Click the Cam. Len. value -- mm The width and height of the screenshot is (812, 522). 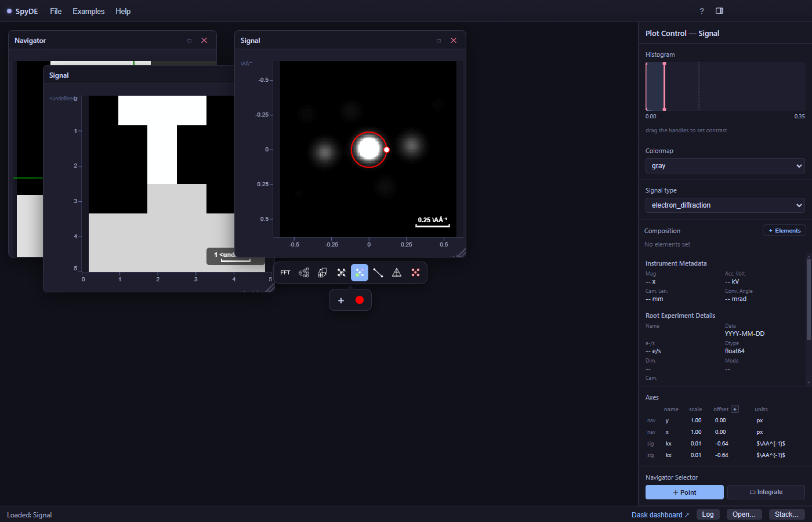pos(654,299)
